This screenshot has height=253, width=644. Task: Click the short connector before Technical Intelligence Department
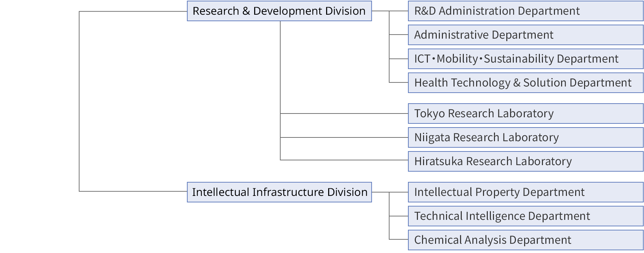[x=399, y=216]
